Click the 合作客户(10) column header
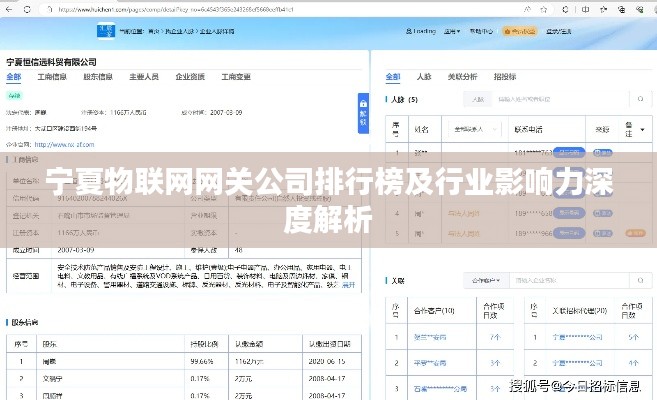Image resolution: width=657 pixels, height=400 pixels. tap(434, 311)
